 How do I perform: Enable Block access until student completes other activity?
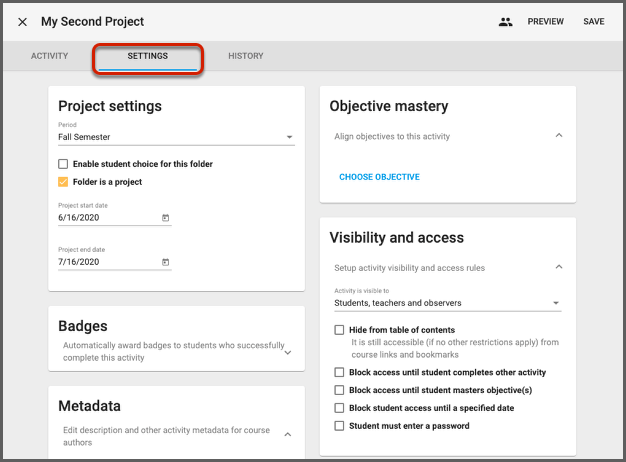coord(340,373)
